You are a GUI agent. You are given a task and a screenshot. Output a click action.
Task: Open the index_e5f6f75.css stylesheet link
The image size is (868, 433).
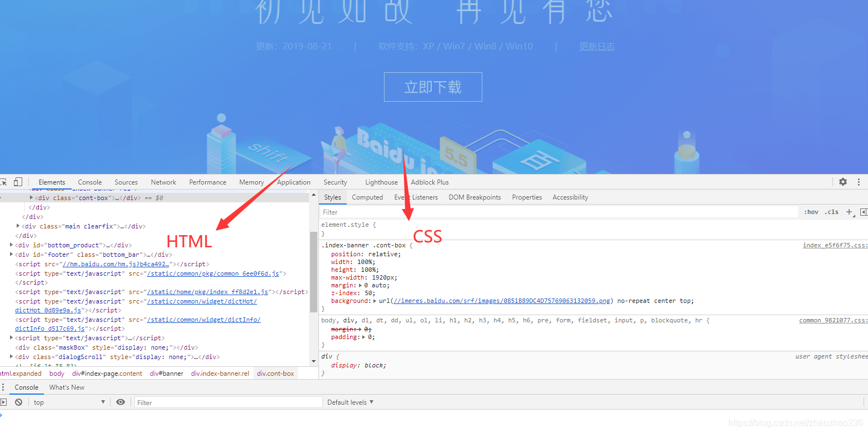coord(835,245)
